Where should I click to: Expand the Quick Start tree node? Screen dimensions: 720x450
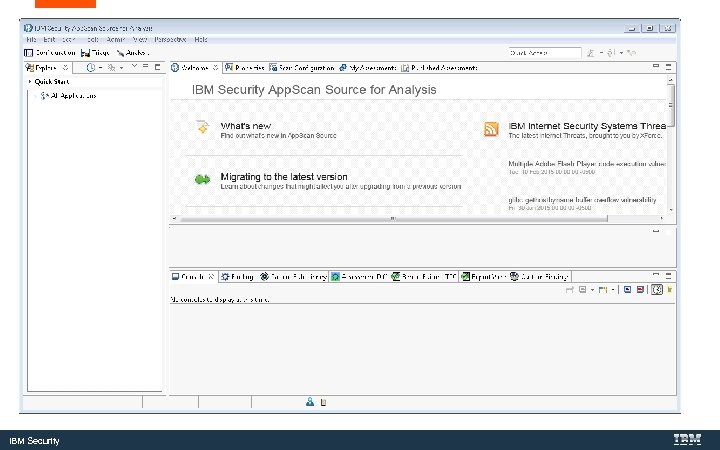pyautogui.click(x=30, y=81)
